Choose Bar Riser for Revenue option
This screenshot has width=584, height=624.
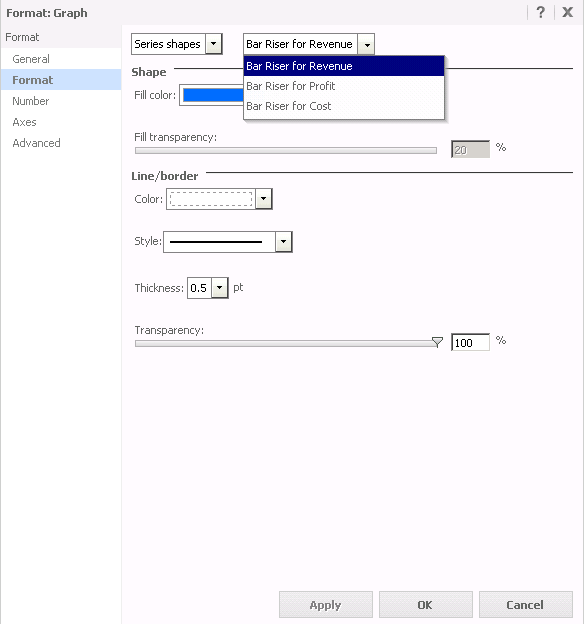(x=344, y=66)
